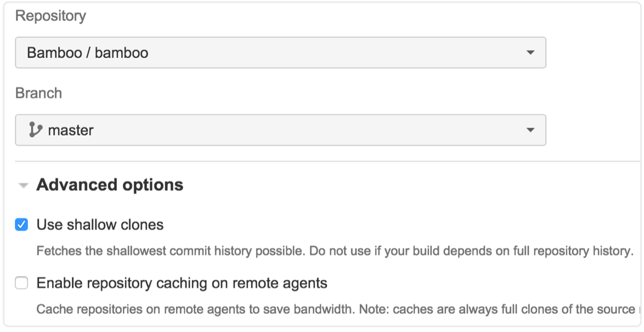Click the Use shallow clones label text

99,224
